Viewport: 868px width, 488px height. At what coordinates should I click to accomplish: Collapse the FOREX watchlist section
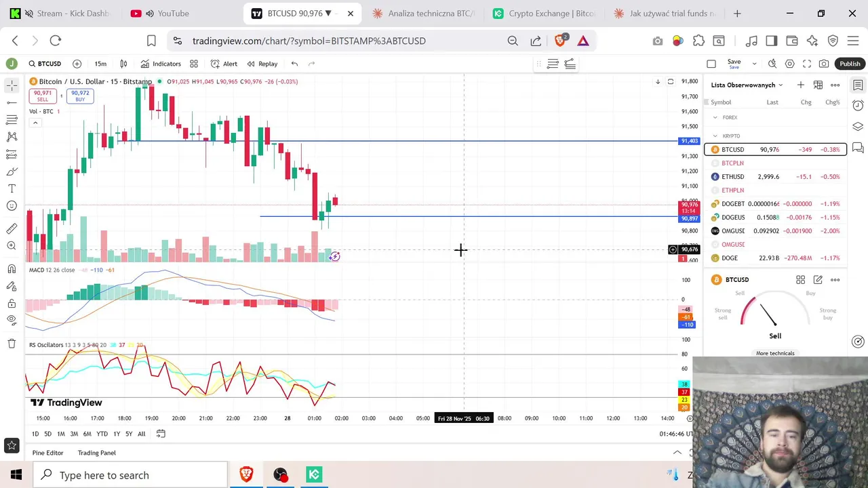point(715,117)
